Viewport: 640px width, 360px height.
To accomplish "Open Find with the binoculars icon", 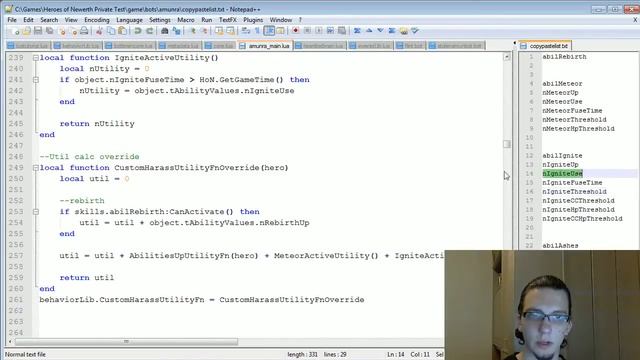I will click(x=164, y=31).
